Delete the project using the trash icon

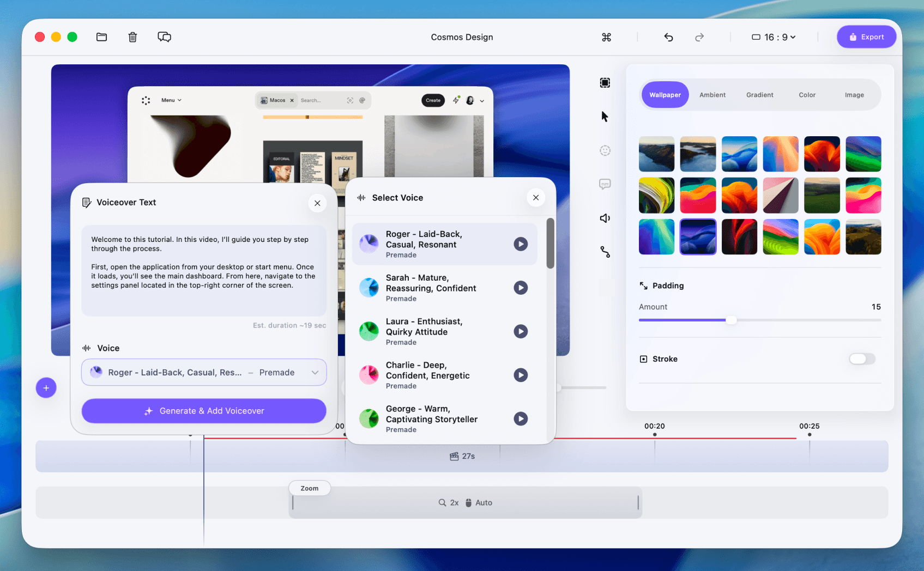(132, 37)
